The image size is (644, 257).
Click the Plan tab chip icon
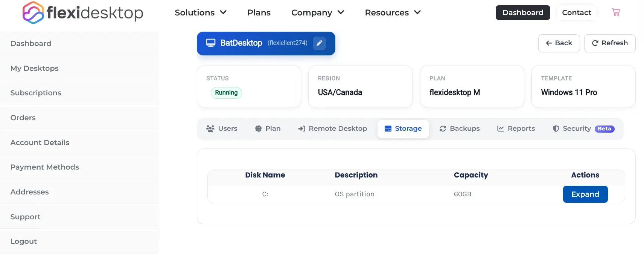coord(258,128)
